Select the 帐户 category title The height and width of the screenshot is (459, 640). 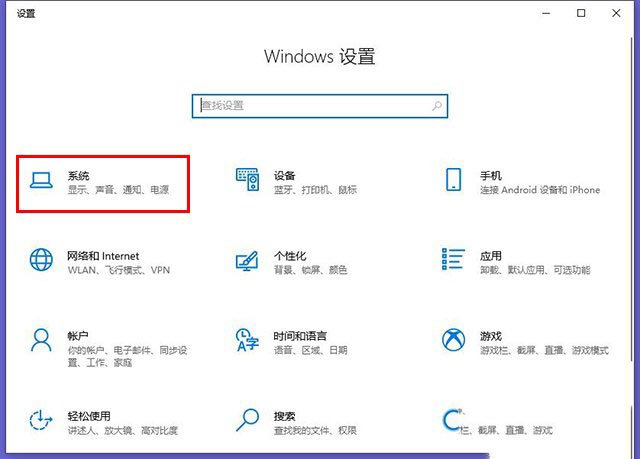78,336
